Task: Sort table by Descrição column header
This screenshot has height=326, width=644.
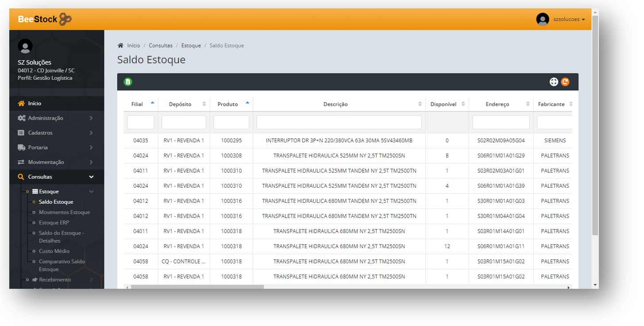Action: point(335,104)
